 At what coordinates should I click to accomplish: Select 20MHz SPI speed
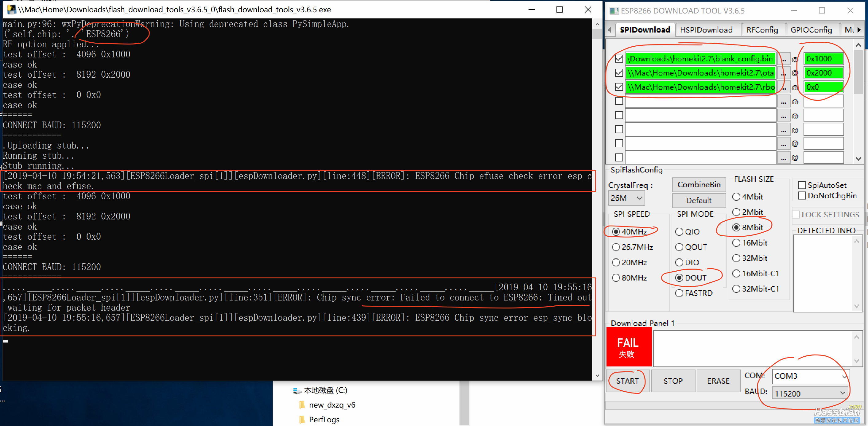(630, 262)
